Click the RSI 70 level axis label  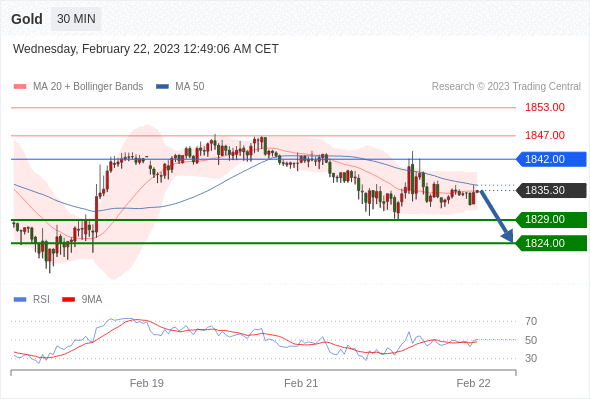[x=531, y=321]
